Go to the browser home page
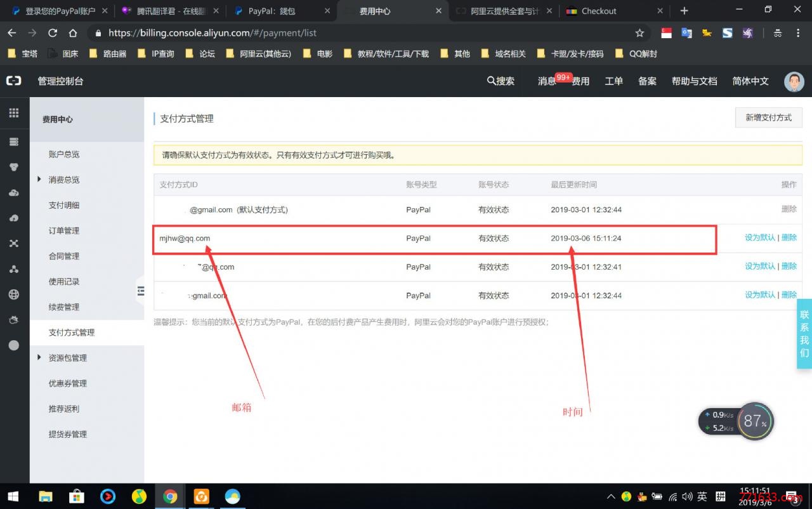Image resolution: width=812 pixels, height=509 pixels. click(x=73, y=33)
